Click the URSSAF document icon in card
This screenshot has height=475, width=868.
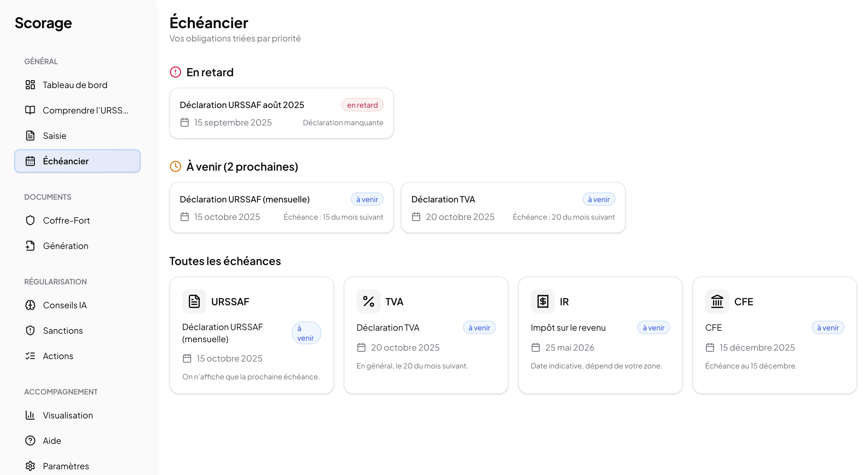coord(194,302)
